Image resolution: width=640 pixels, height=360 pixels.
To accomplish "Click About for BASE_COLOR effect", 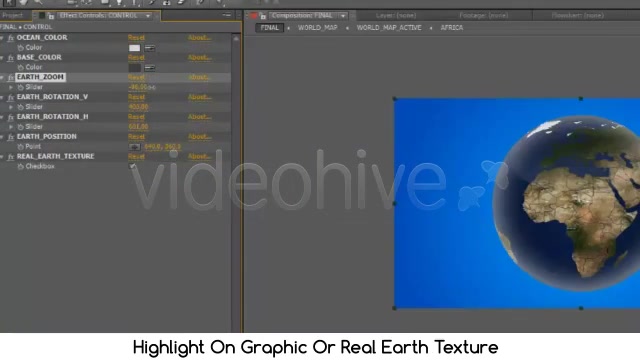I will 199,58.
